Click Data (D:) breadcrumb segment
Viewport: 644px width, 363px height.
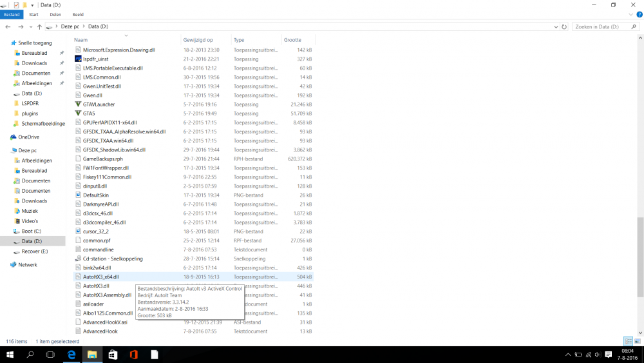pos(98,26)
